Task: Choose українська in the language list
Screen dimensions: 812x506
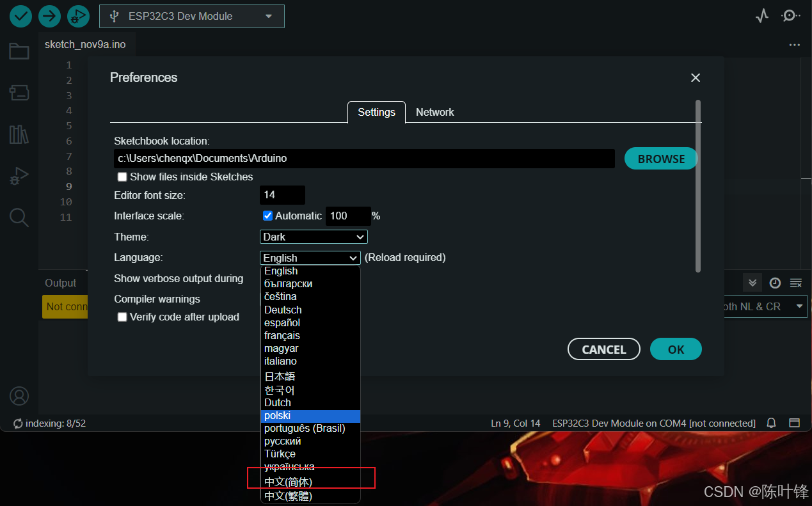Action: (x=311, y=467)
